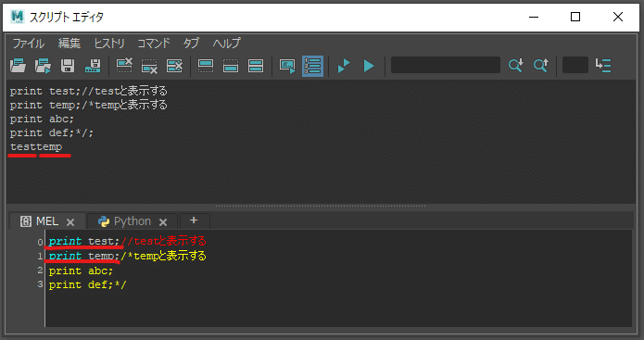Click the testtemp output line in history
This screenshot has height=340, width=644.
36,146
